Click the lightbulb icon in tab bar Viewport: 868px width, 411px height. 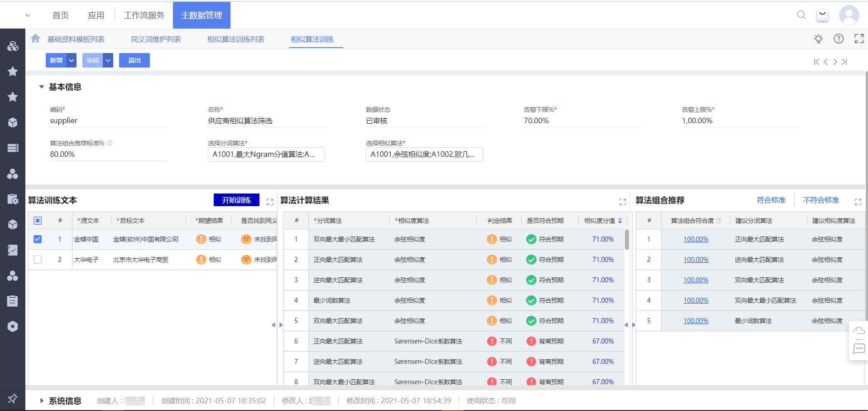click(x=818, y=39)
